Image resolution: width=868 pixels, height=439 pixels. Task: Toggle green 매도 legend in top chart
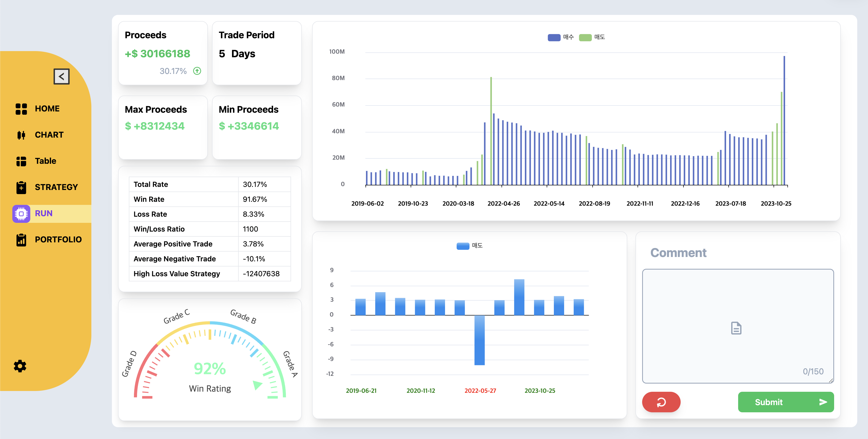pyautogui.click(x=585, y=37)
